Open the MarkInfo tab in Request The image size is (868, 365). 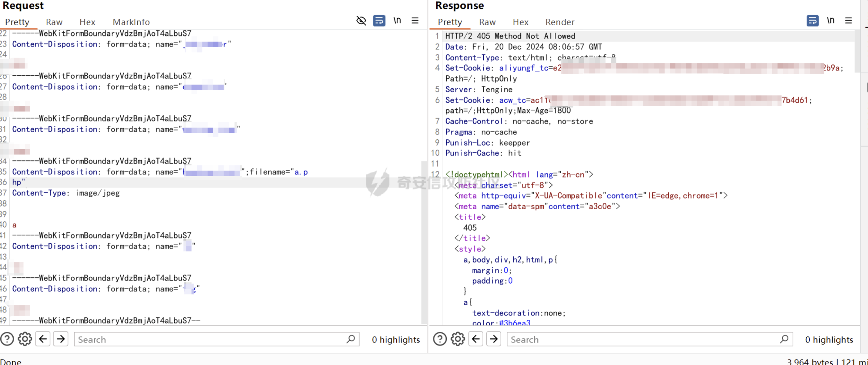click(131, 22)
